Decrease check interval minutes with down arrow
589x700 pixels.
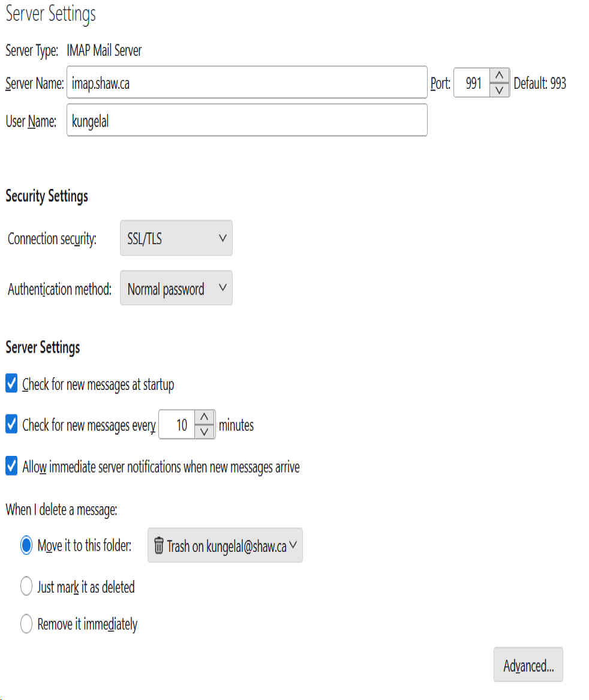pyautogui.click(x=205, y=431)
